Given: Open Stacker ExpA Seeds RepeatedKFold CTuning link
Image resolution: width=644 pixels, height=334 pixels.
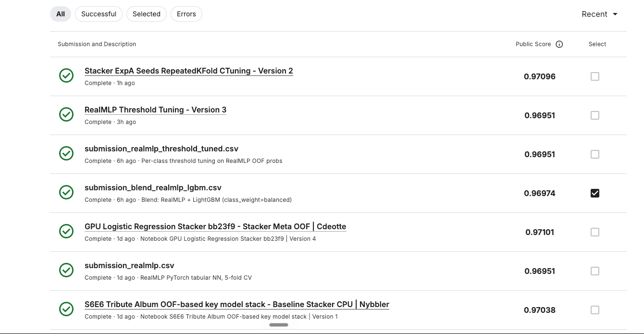Looking at the screenshot, I should (x=189, y=71).
